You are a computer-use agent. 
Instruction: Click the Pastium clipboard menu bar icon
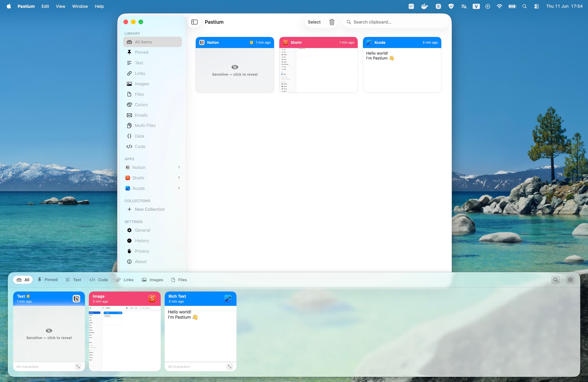pos(411,6)
